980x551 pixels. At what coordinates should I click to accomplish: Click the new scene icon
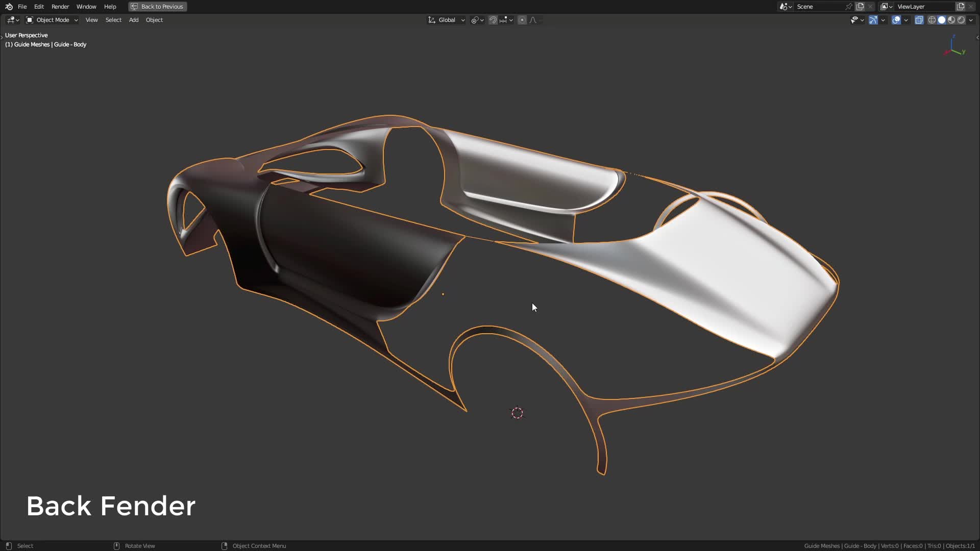860,7
